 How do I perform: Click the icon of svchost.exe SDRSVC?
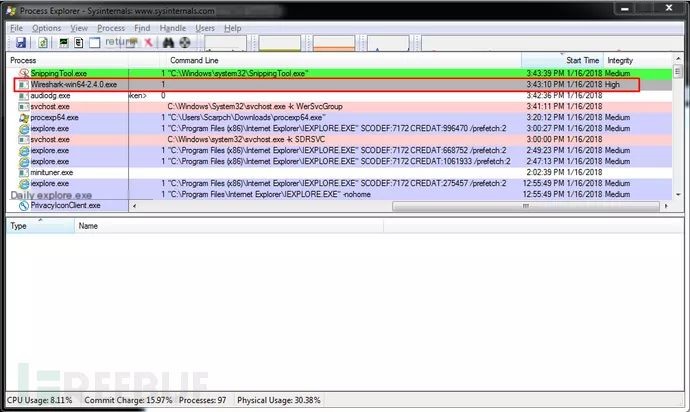coord(24,140)
